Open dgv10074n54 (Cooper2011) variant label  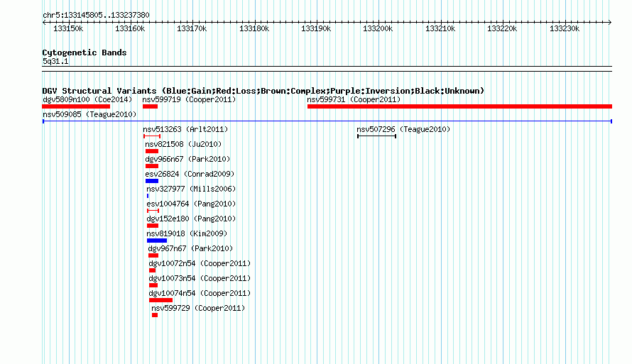click(x=200, y=293)
